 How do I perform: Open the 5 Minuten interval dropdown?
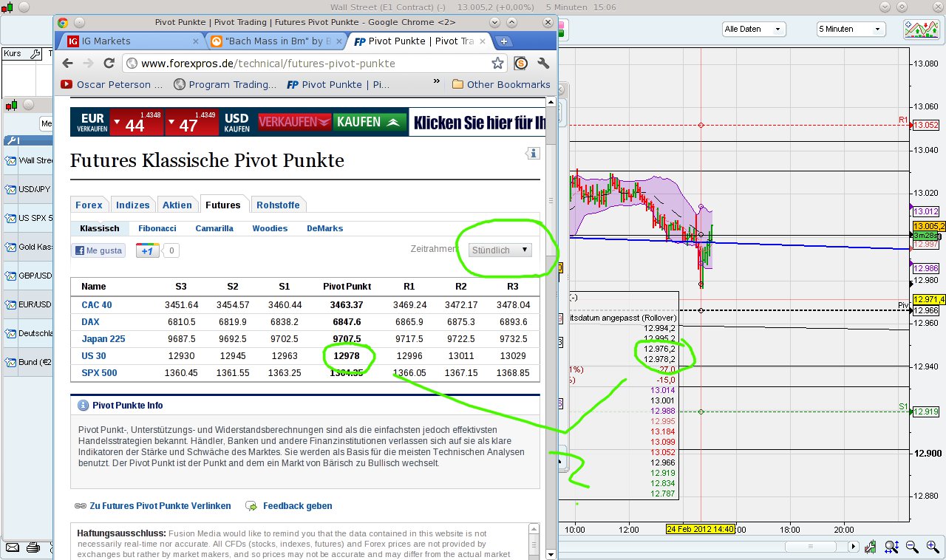coord(851,28)
